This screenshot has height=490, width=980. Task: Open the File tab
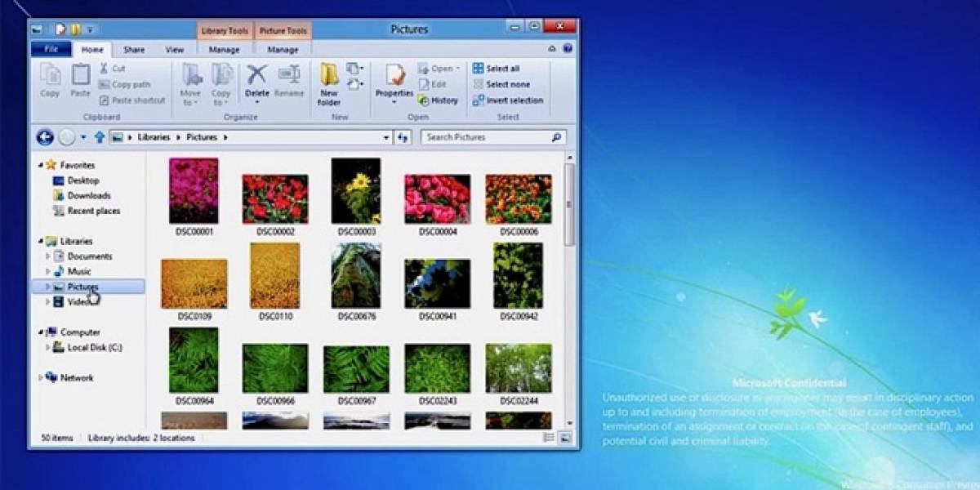[51, 49]
